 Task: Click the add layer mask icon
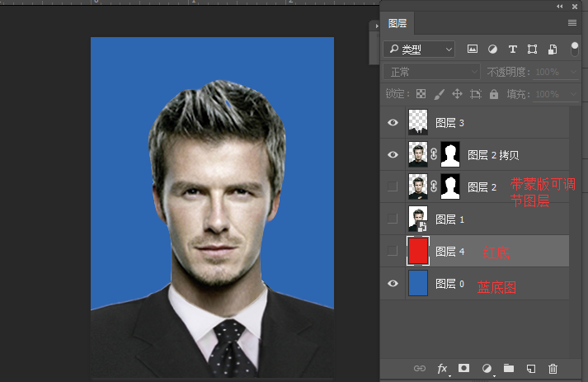(464, 368)
